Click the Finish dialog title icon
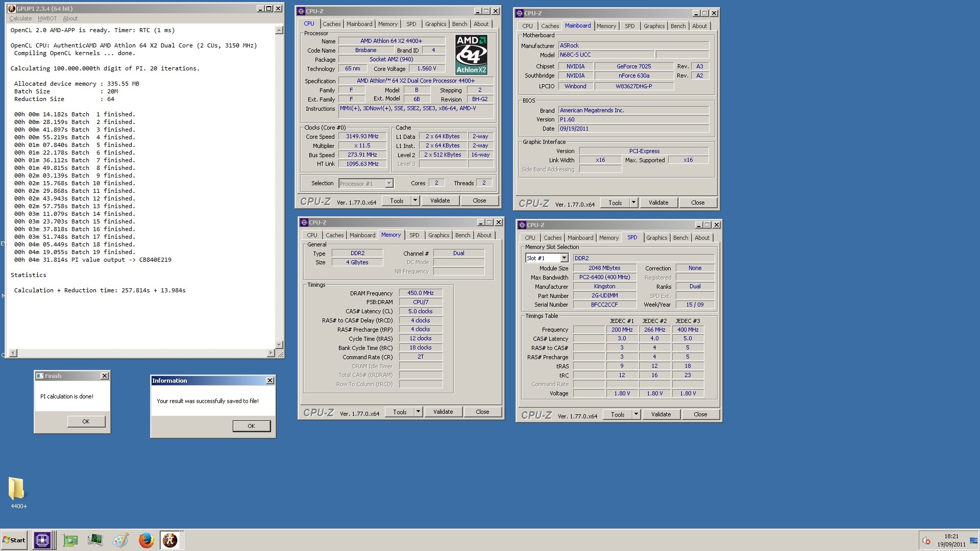980x551 pixels. 39,376
